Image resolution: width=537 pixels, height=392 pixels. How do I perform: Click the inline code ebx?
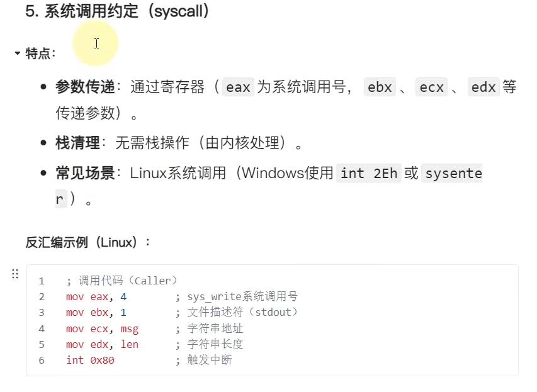tap(380, 87)
